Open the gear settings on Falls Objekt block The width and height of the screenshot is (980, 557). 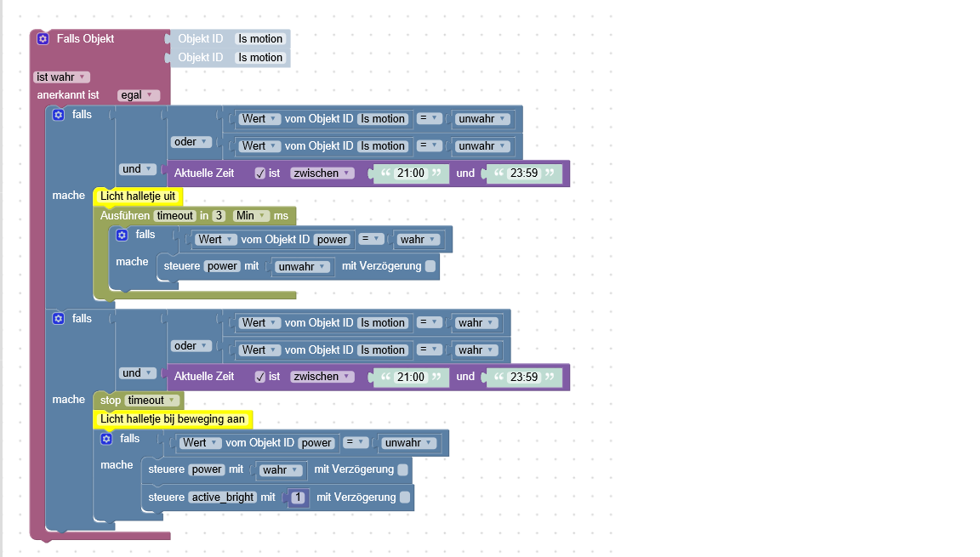pyautogui.click(x=43, y=39)
